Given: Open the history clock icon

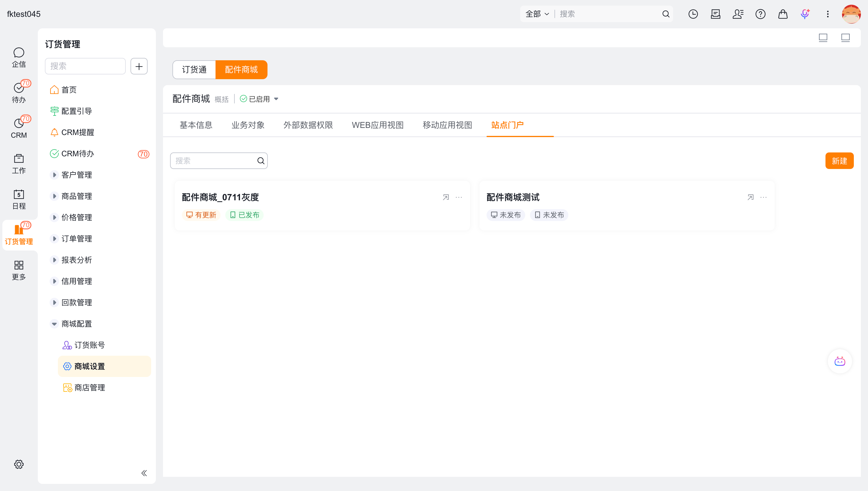Looking at the screenshot, I should tap(693, 14).
